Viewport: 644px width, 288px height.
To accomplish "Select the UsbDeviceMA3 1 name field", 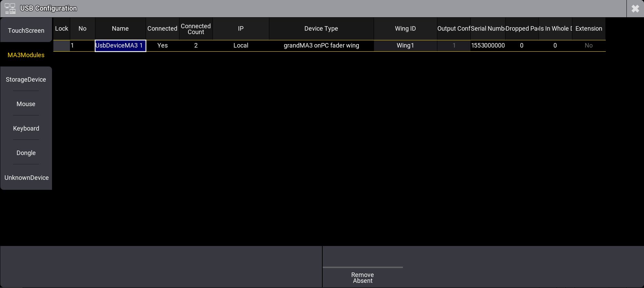I will pyautogui.click(x=120, y=45).
